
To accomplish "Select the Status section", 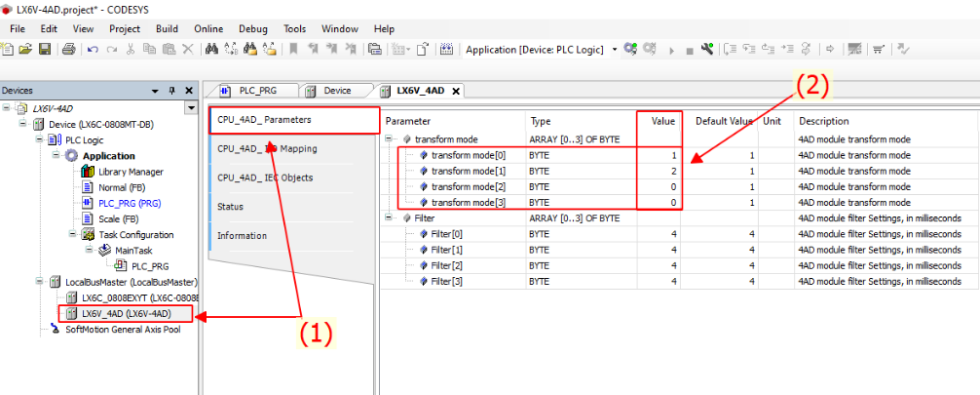I will 231,207.
